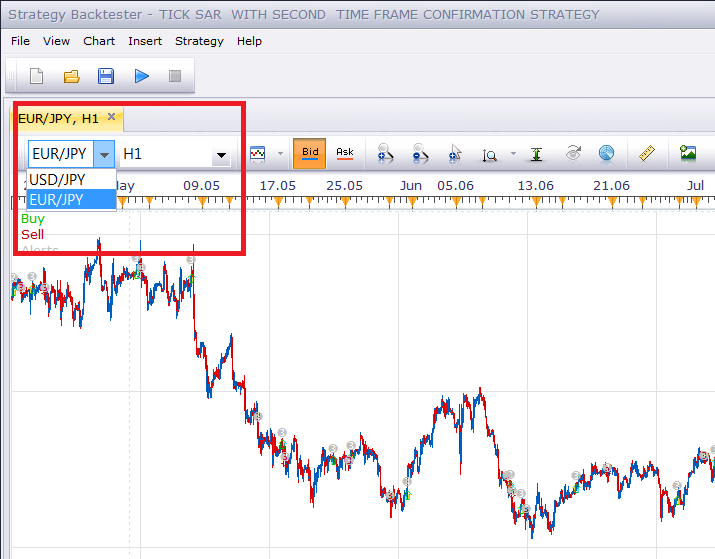The height and width of the screenshot is (559, 715).
Task: Toggle the Bid price display
Action: (310, 154)
